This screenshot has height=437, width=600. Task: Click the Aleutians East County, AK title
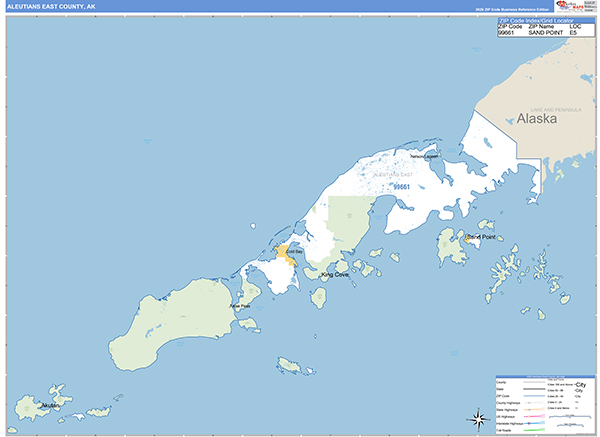coord(50,6)
